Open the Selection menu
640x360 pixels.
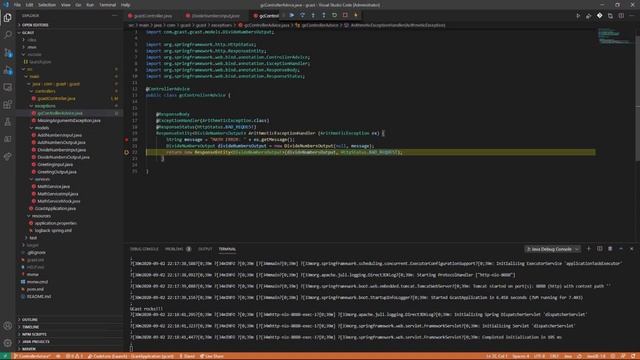click(47, 5)
